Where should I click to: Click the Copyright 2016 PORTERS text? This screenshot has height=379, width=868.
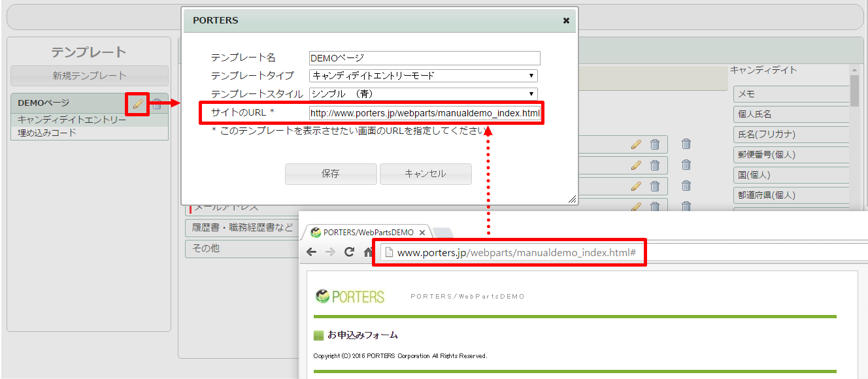click(x=400, y=356)
